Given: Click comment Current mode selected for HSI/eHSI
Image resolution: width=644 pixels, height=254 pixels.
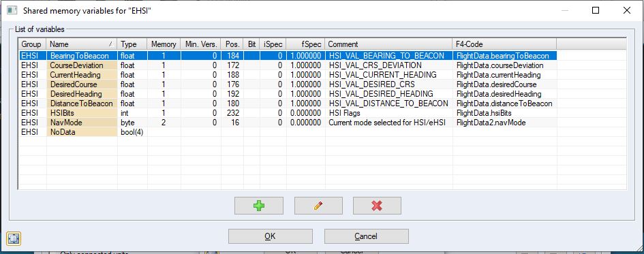Looking at the screenshot, I should click(x=386, y=123).
